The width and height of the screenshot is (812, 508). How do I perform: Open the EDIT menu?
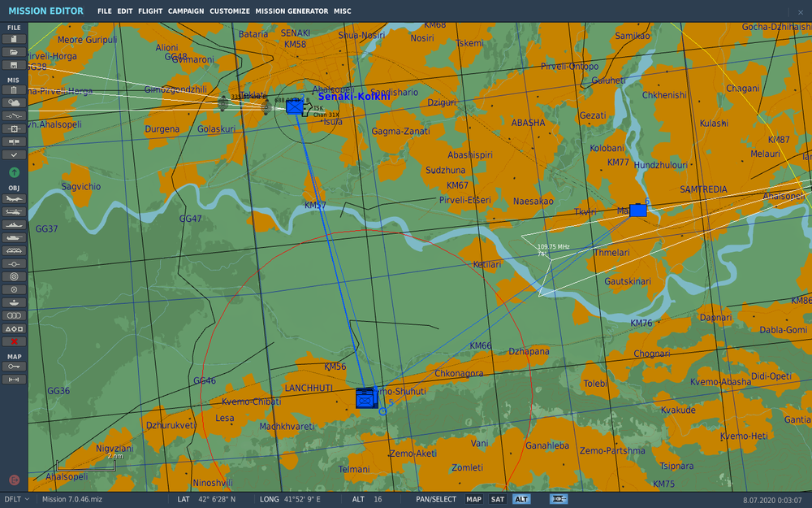[125, 11]
